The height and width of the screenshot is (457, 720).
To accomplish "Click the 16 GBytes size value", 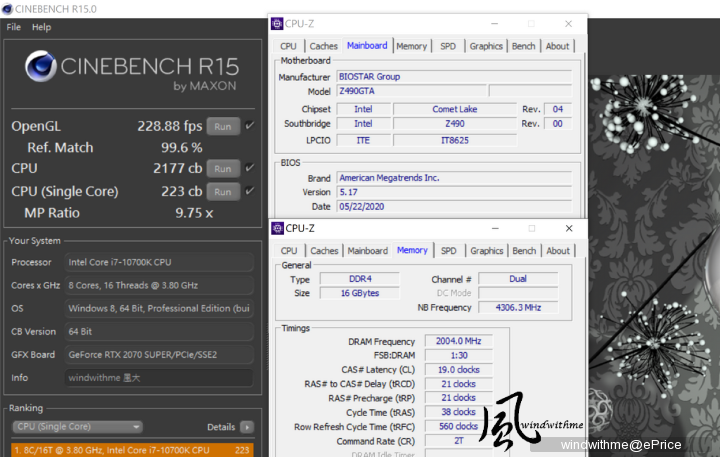I will pos(360,293).
